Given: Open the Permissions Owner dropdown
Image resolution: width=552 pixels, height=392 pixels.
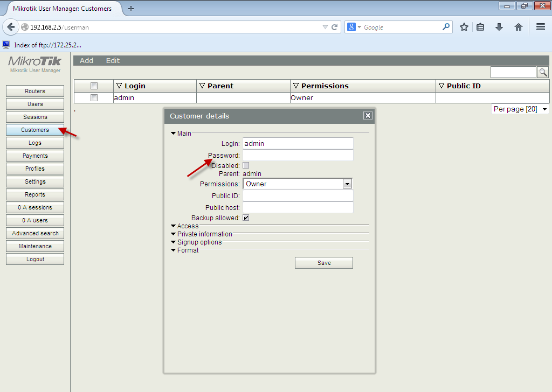Looking at the screenshot, I should [x=298, y=184].
